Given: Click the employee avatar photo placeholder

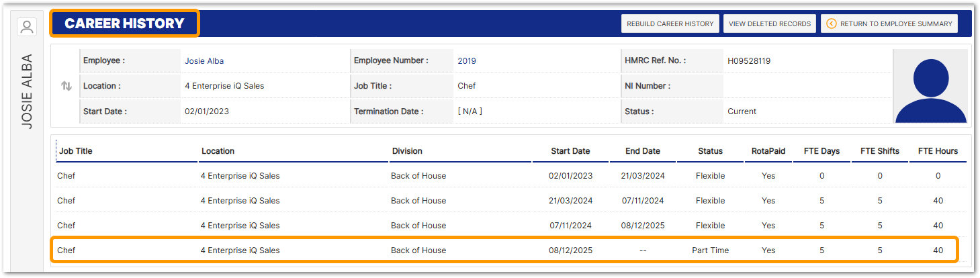Looking at the screenshot, I should click(x=930, y=87).
